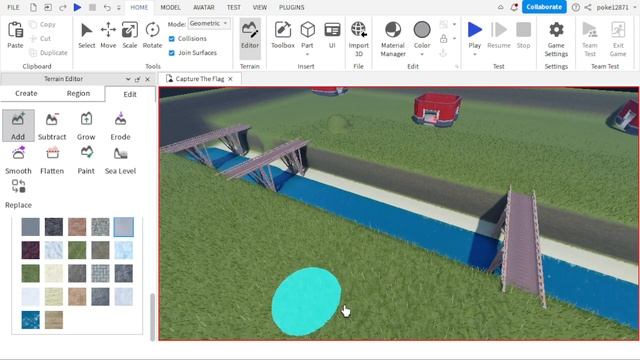Open Game Settings
Viewport: 640px width, 360px height.
coord(556,39)
